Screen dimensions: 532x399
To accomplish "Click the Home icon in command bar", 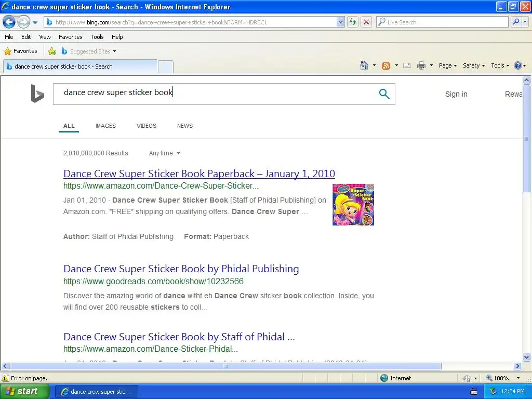I will (364, 65).
